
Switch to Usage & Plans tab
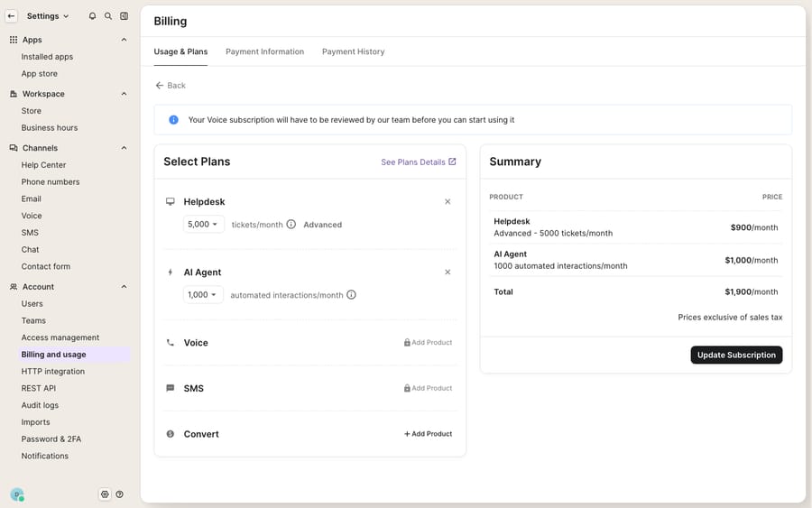pyautogui.click(x=180, y=51)
